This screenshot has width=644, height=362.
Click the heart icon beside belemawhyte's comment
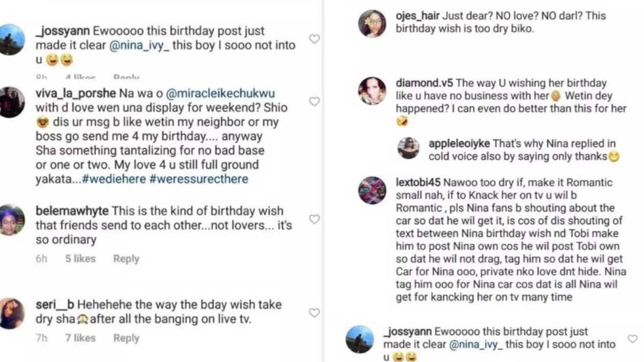click(314, 218)
